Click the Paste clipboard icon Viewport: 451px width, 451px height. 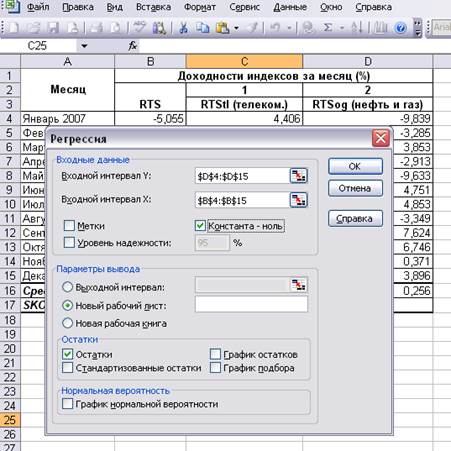click(x=222, y=28)
